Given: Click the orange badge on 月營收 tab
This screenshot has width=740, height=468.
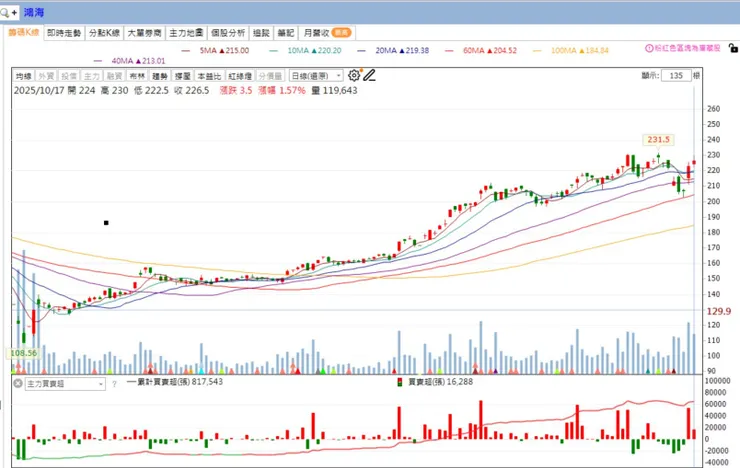Looking at the screenshot, I should click(x=341, y=33).
